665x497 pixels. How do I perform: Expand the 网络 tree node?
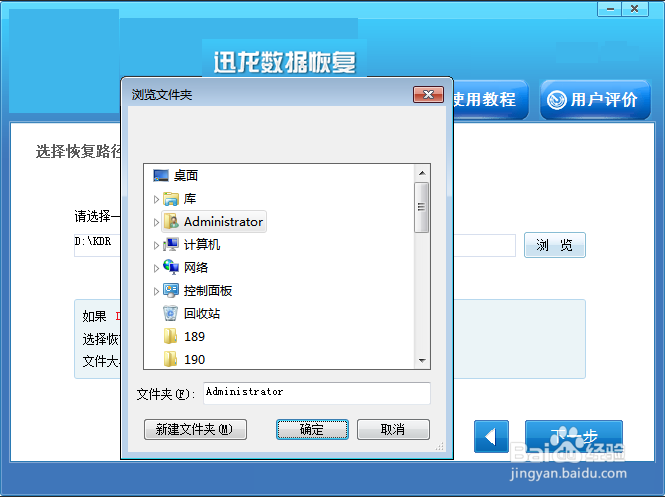tap(156, 268)
